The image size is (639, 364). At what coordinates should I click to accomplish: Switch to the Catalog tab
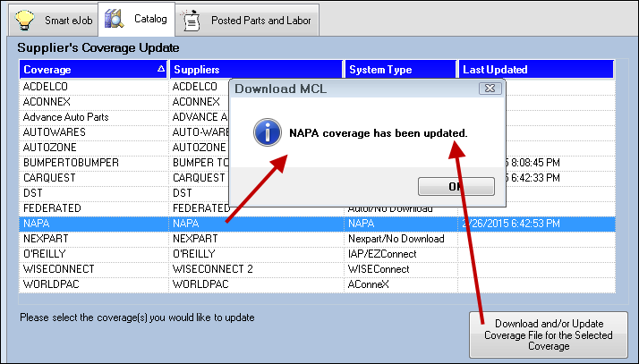click(137, 19)
